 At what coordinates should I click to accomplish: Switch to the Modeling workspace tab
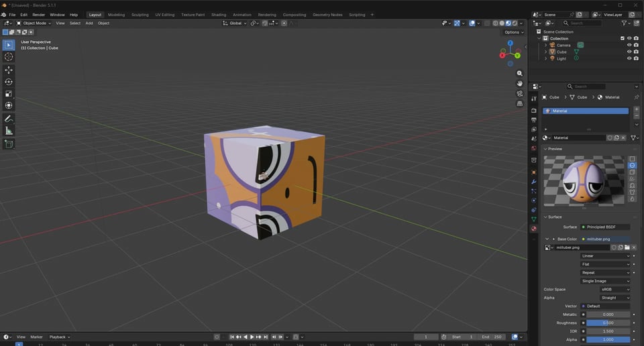116,15
